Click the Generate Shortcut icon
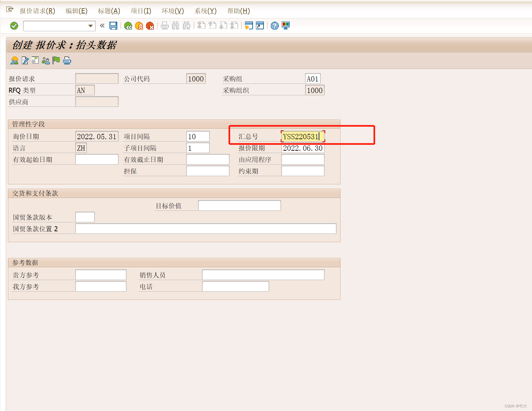 [260, 26]
